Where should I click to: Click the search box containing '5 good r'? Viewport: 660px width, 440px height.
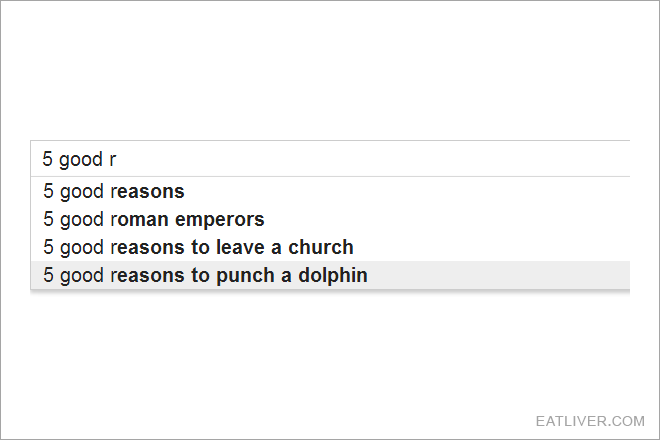[330, 159]
